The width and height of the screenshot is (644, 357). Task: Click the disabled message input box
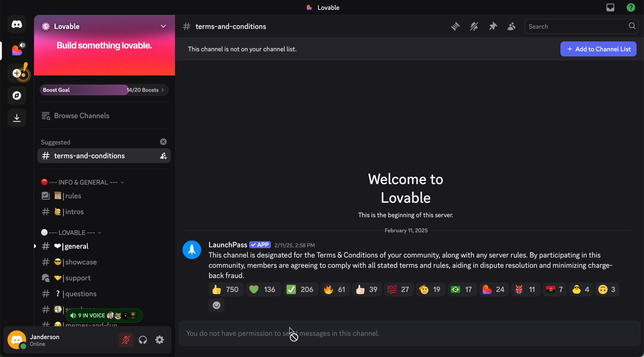(409, 333)
